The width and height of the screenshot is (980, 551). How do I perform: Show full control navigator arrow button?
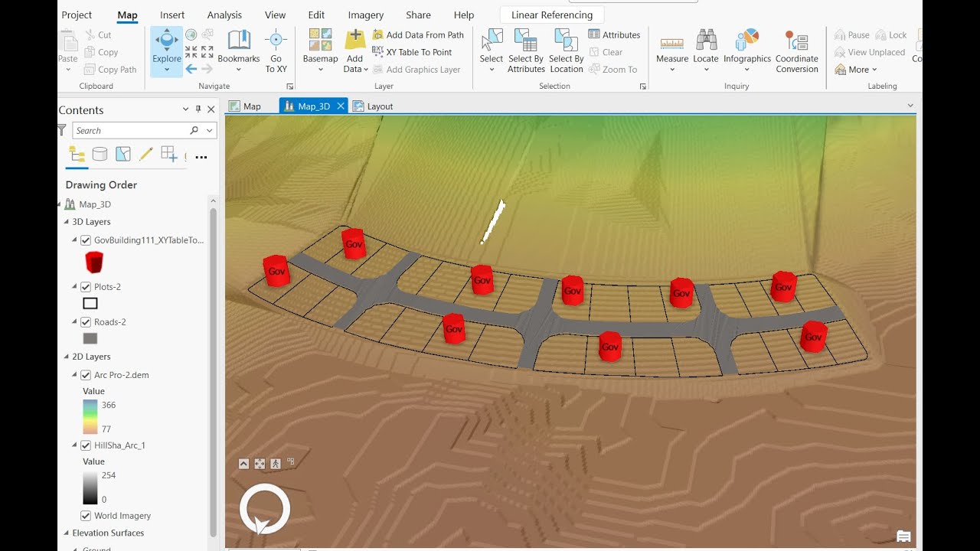coord(243,464)
